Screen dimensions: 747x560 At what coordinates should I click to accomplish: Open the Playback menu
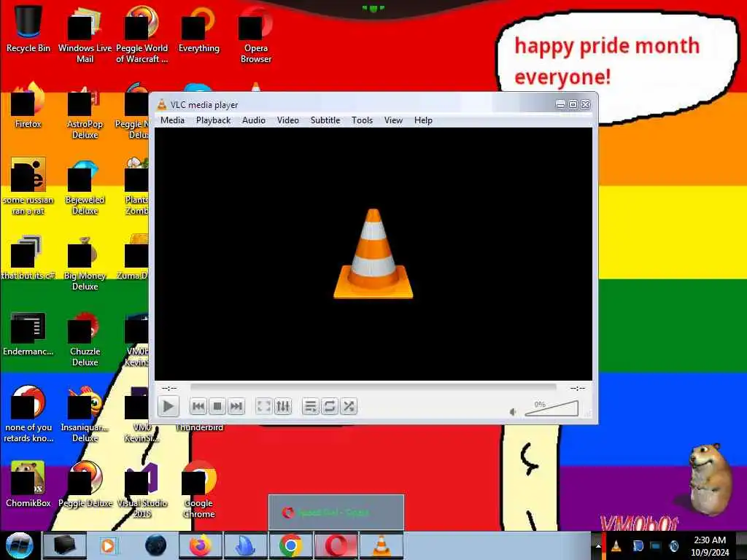213,120
